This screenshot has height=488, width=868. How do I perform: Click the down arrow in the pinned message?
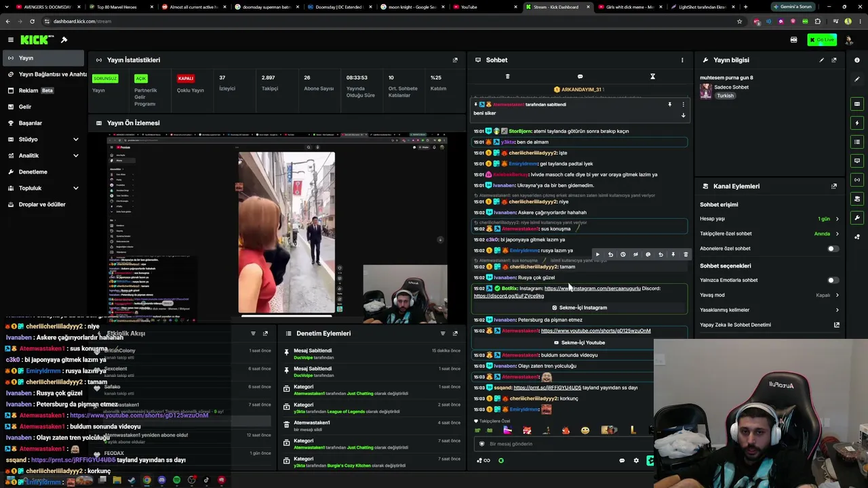tap(683, 115)
